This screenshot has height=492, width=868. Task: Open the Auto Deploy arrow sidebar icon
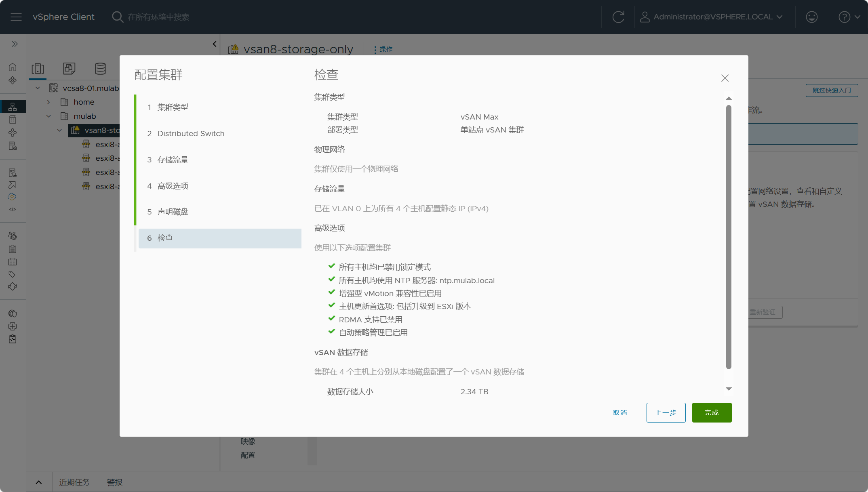click(x=13, y=185)
